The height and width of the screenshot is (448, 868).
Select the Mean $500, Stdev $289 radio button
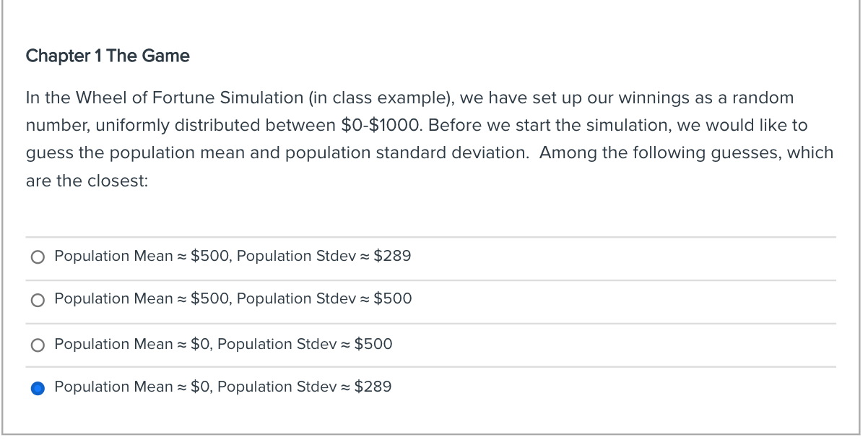pyautogui.click(x=38, y=257)
